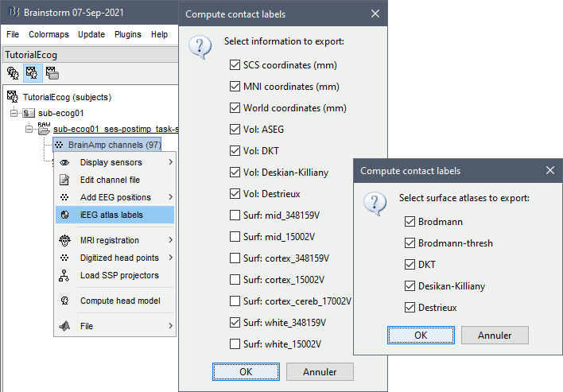This screenshot has height=392, width=563.
Task: Open the Colormaps menu
Action: [49, 35]
